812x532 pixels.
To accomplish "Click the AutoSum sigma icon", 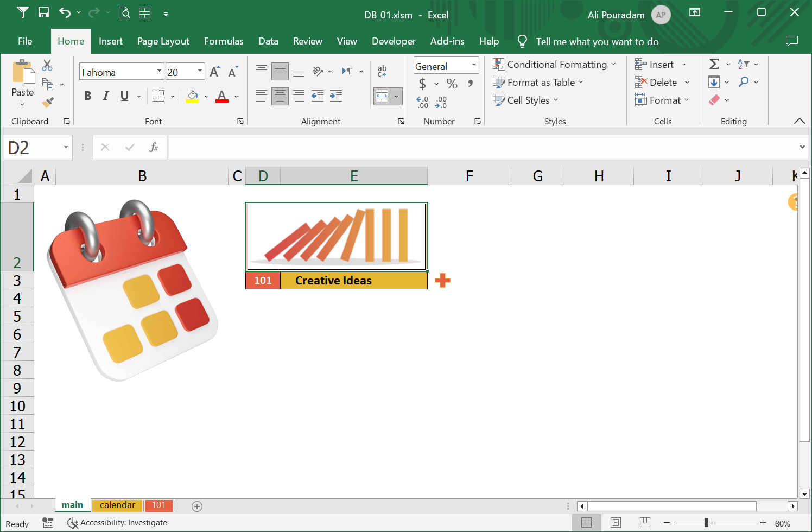I will coord(714,64).
